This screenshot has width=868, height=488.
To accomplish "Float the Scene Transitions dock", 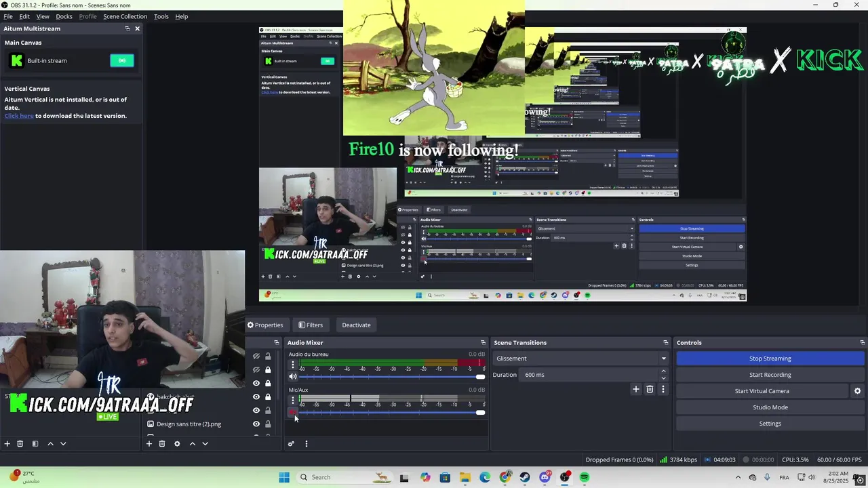I will click(x=666, y=342).
